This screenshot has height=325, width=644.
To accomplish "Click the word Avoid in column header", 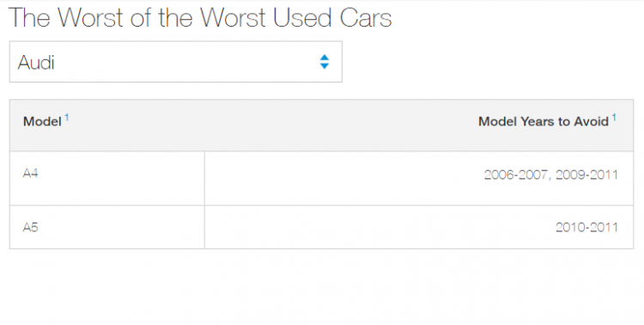I will (x=592, y=121).
